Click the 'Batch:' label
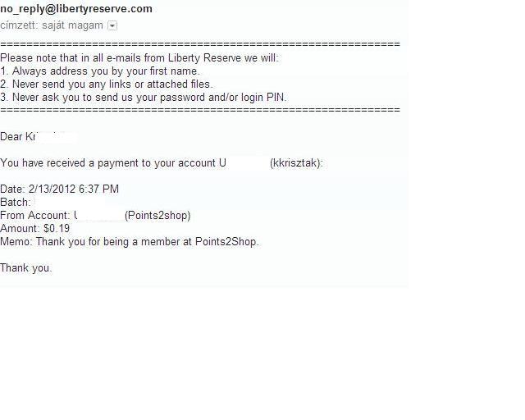This screenshot has width=525, height=420. click(x=16, y=203)
